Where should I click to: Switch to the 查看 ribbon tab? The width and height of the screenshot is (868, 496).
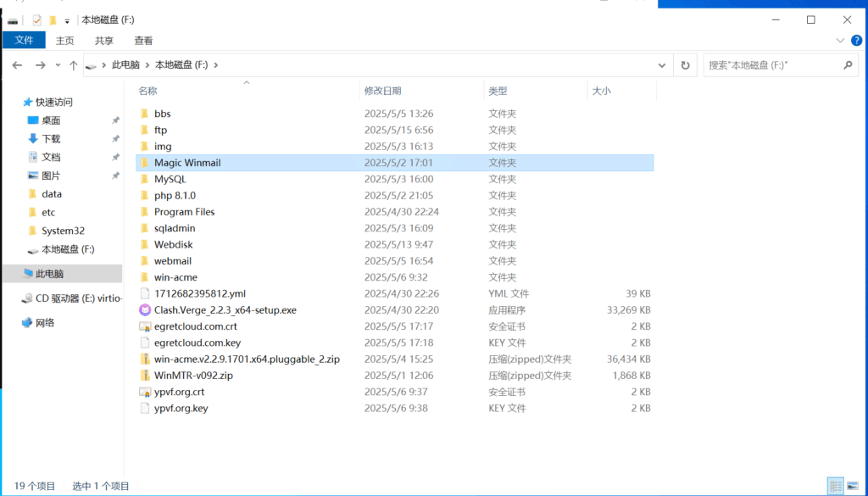[x=143, y=41]
